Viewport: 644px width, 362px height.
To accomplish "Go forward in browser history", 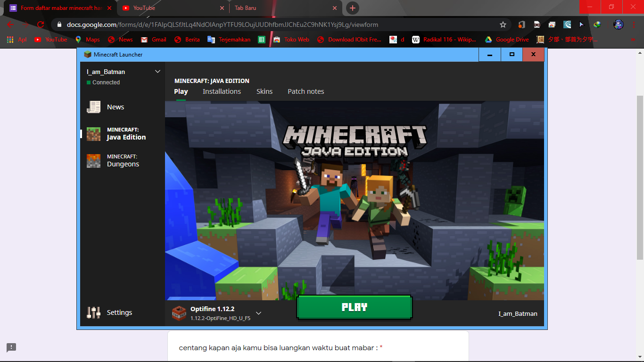I will click(x=25, y=25).
